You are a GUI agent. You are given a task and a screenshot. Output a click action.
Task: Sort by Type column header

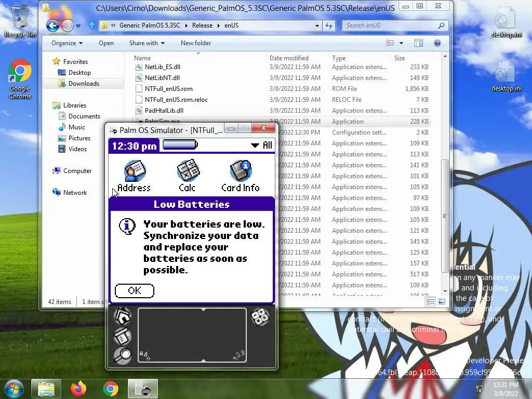point(360,58)
